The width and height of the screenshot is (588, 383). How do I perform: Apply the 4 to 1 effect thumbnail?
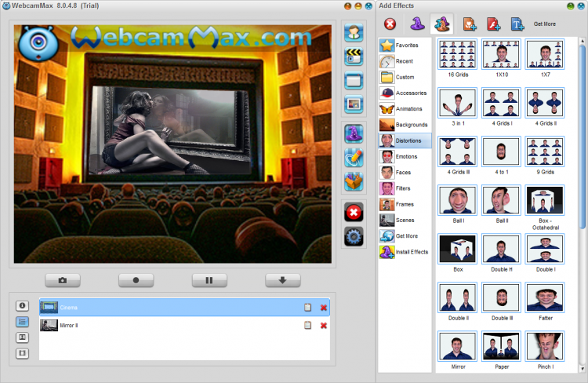pos(502,151)
